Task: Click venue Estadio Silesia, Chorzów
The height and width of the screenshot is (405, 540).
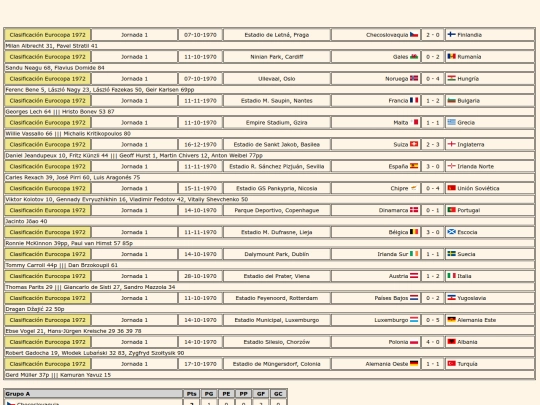Action: click(x=277, y=342)
